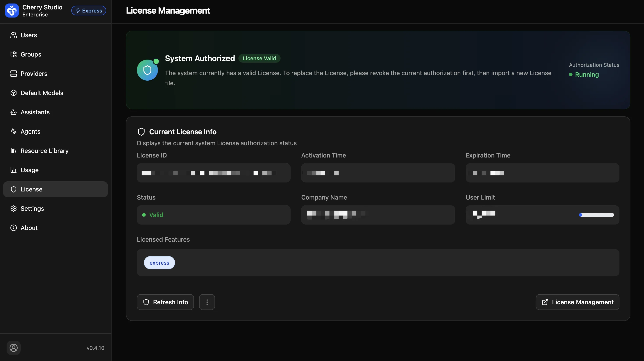Open the three-dot more options menu
This screenshot has width=644, height=361.
[207, 302]
